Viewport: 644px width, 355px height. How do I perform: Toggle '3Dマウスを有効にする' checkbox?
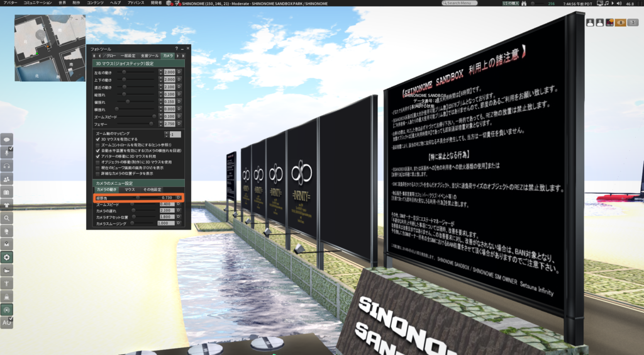[x=97, y=139]
